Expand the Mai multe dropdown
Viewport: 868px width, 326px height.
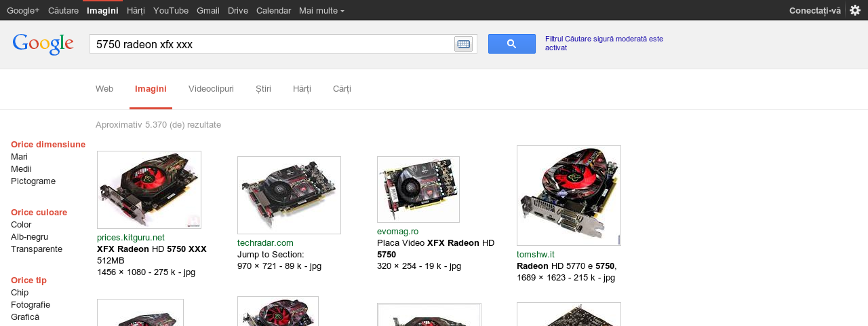pyautogui.click(x=321, y=10)
